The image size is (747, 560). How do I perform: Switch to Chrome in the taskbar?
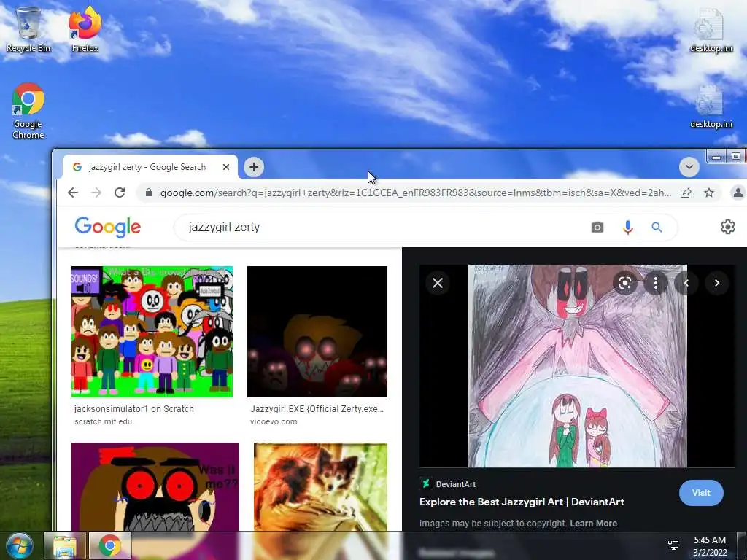(x=110, y=545)
